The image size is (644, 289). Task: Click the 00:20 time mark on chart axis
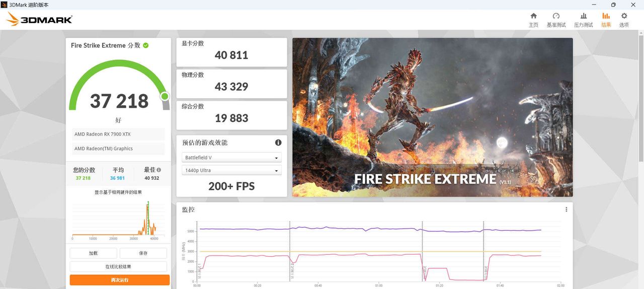coord(258,285)
